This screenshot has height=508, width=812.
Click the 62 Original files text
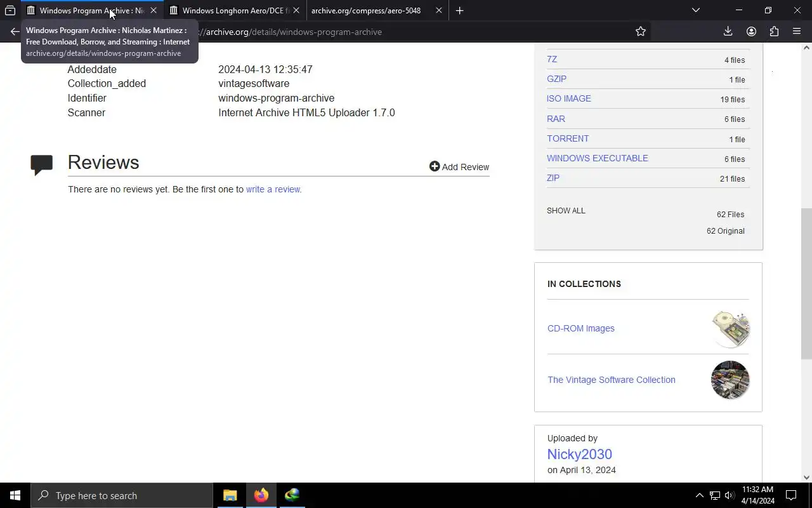(x=726, y=231)
